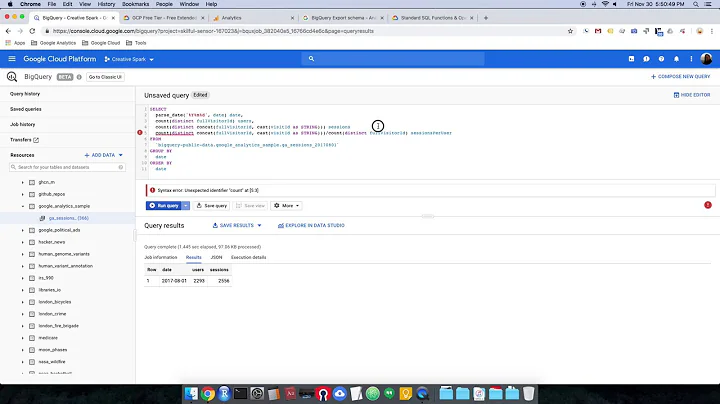Click Save query button
Image resolution: width=720 pixels, height=404 pixels.
212,206
